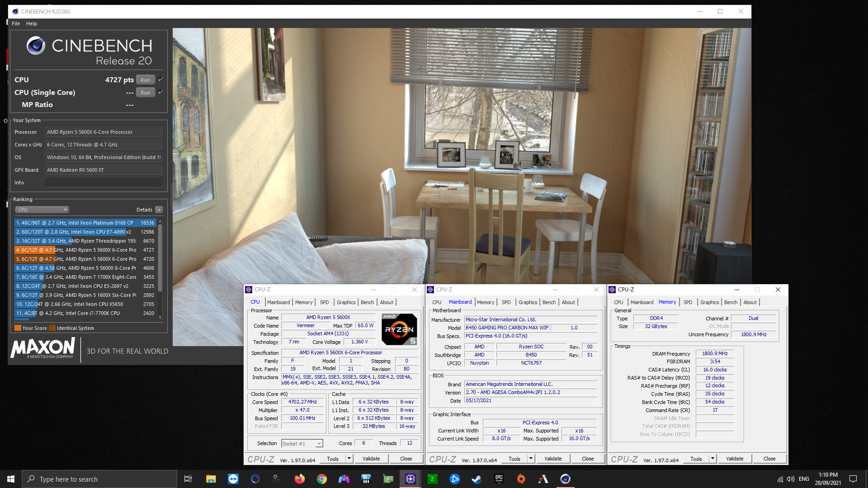This screenshot has width=868, height=488.
Task: Open Tools dropdown arrow in Mainboard window
Action: [531, 459]
